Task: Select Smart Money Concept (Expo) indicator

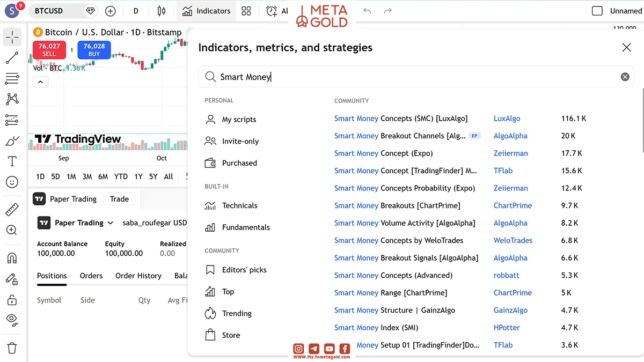Action: pos(384,153)
